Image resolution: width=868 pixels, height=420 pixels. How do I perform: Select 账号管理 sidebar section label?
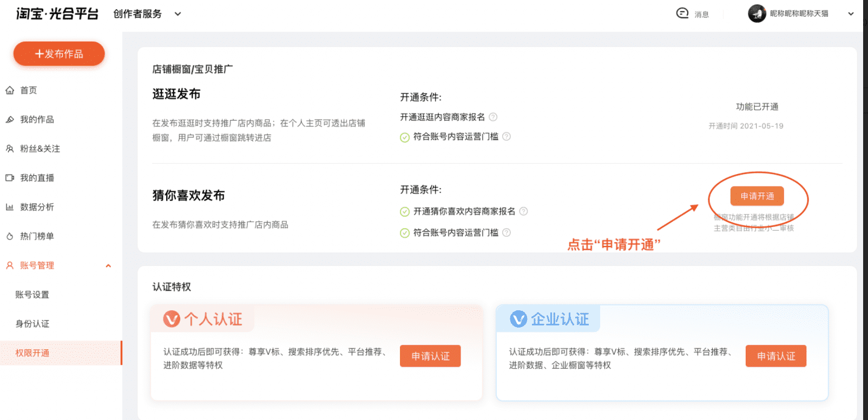coord(37,265)
